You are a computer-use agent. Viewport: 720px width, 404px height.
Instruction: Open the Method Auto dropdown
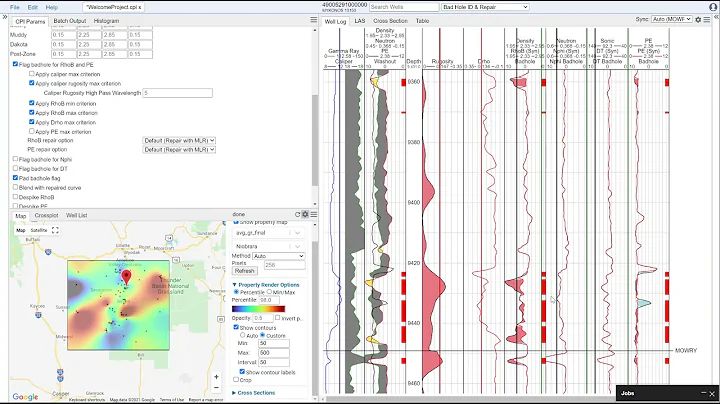pos(279,256)
